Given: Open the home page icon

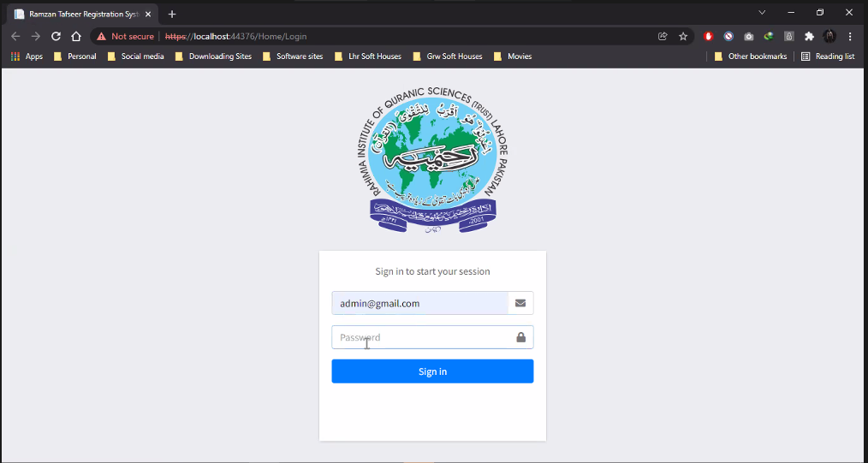Looking at the screenshot, I should click(x=76, y=37).
